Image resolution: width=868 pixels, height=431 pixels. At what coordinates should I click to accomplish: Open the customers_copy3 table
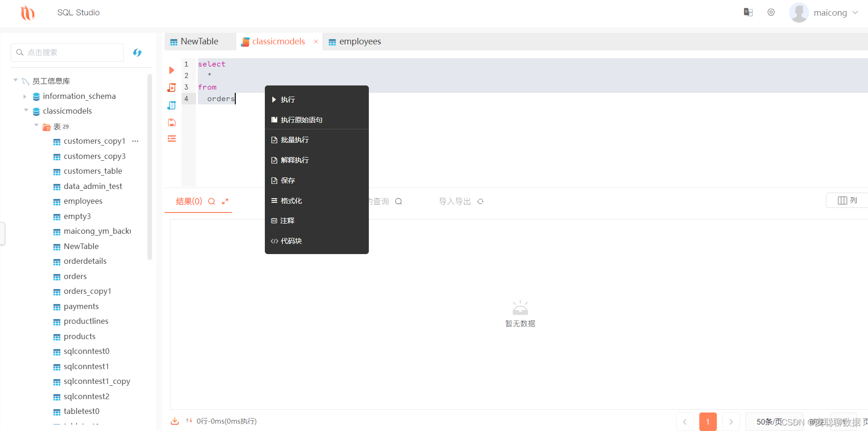click(95, 156)
